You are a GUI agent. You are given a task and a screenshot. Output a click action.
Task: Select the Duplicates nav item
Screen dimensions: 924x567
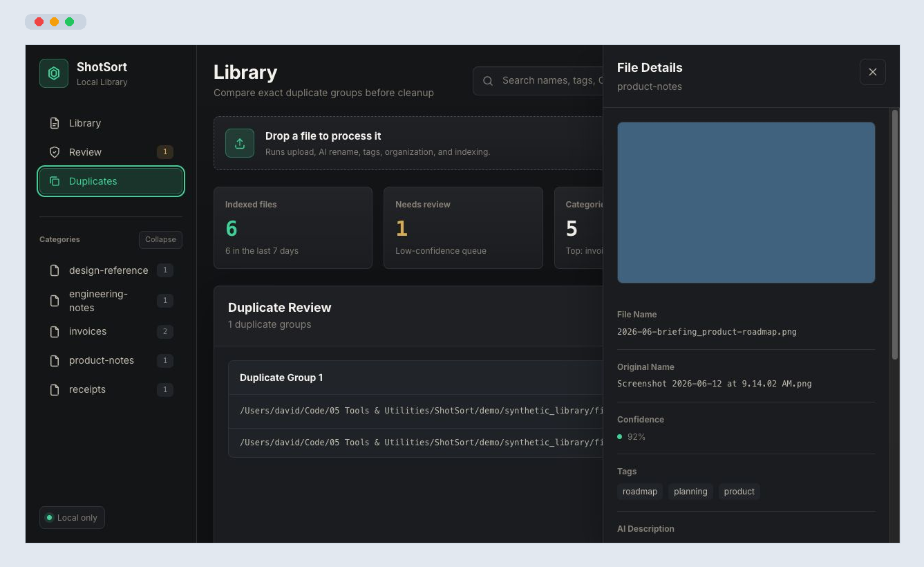pos(111,181)
